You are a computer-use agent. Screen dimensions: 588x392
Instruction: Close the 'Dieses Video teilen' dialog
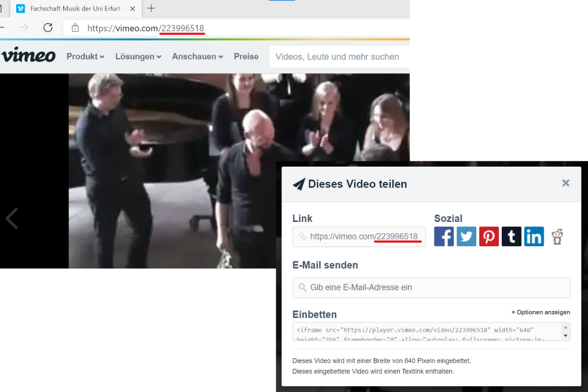coord(565,183)
